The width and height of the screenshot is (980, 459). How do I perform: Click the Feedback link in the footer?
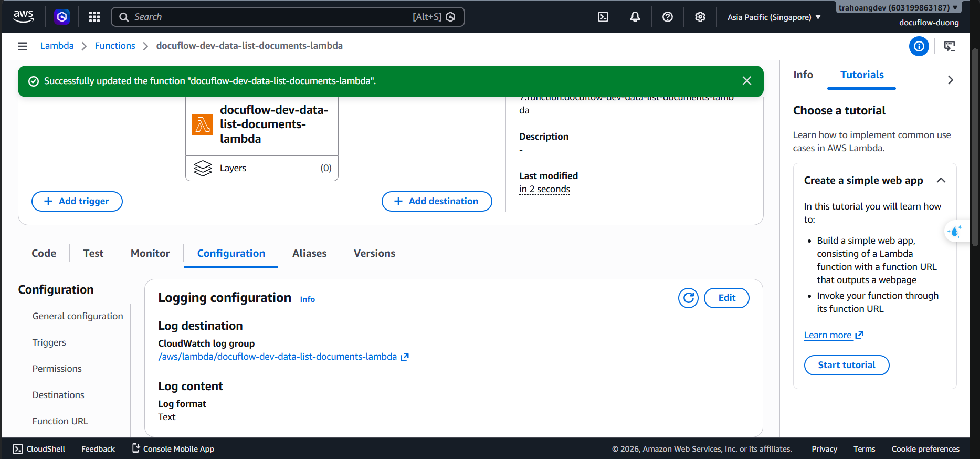pyautogui.click(x=98, y=449)
